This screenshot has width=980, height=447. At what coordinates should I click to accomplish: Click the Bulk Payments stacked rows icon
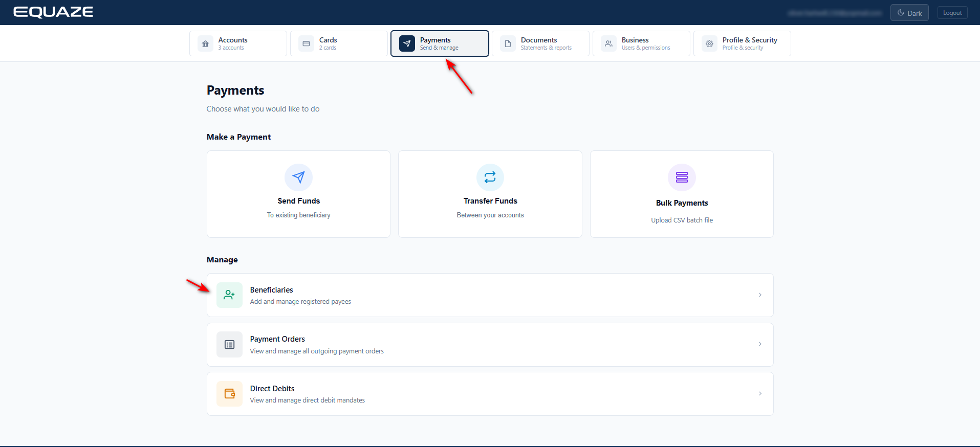tap(682, 177)
